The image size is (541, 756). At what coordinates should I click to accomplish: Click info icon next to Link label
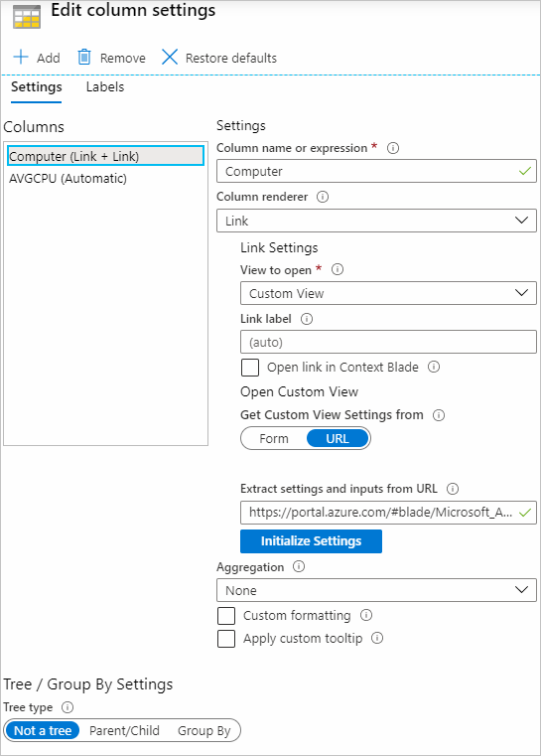click(x=307, y=319)
